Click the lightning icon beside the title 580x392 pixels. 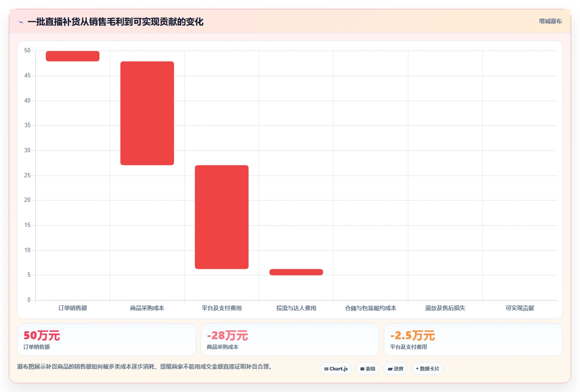pyautogui.click(x=21, y=22)
